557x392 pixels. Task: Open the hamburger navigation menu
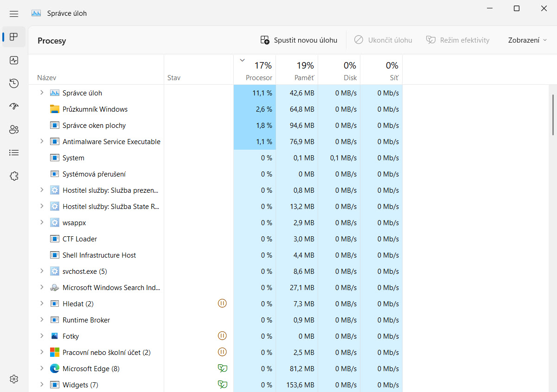click(14, 14)
